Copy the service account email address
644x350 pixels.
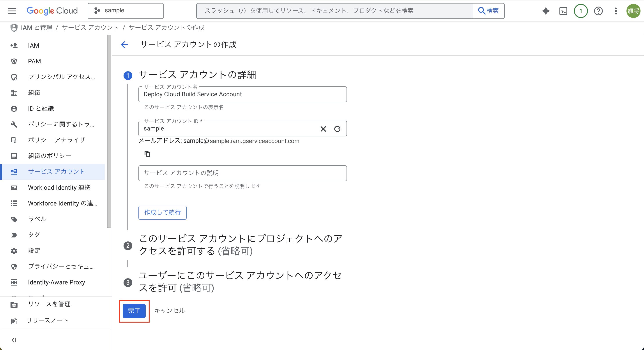pos(147,154)
